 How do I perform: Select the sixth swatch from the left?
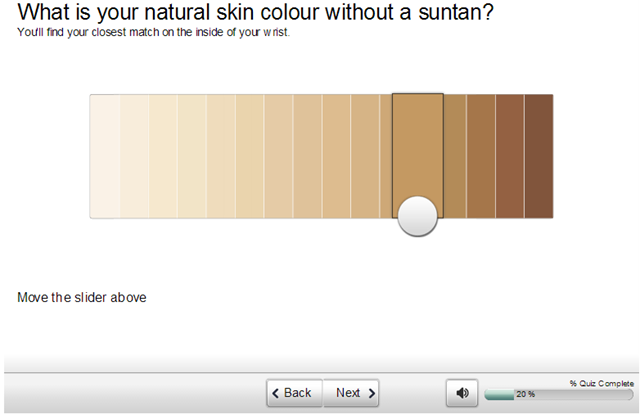click(250, 156)
